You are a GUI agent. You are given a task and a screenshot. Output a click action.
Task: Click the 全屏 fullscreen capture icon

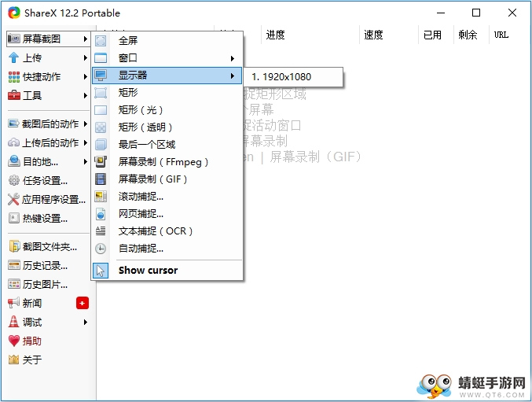pyautogui.click(x=101, y=41)
